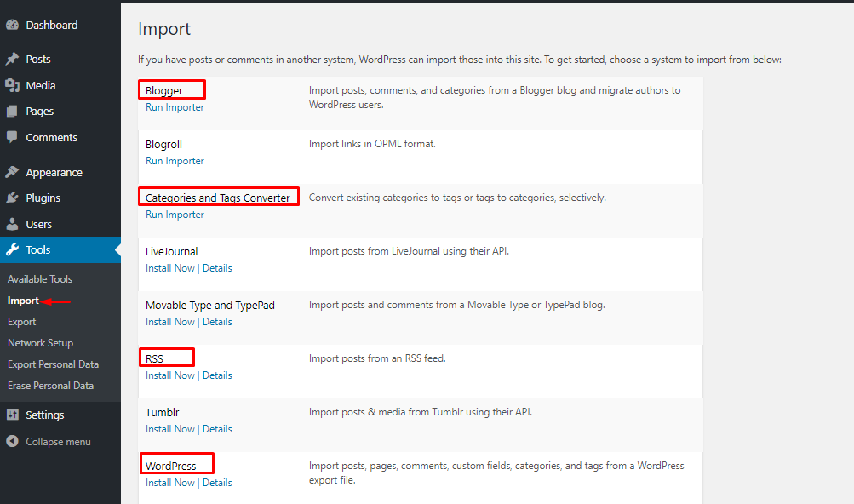
Task: View Details for the Tumblr importer
Action: 217,428
